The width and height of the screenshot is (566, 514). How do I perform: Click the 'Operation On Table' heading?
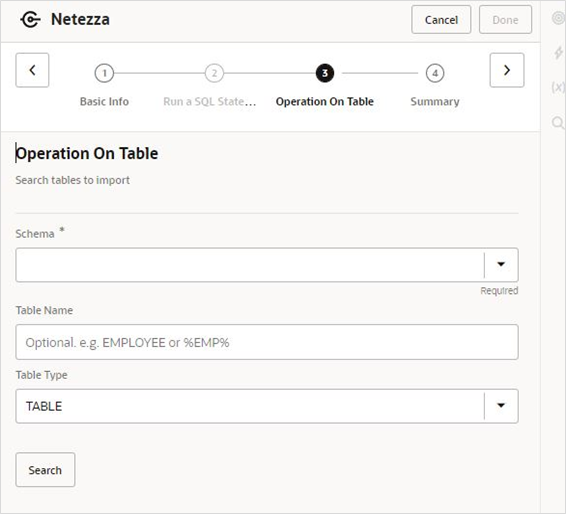click(x=87, y=153)
